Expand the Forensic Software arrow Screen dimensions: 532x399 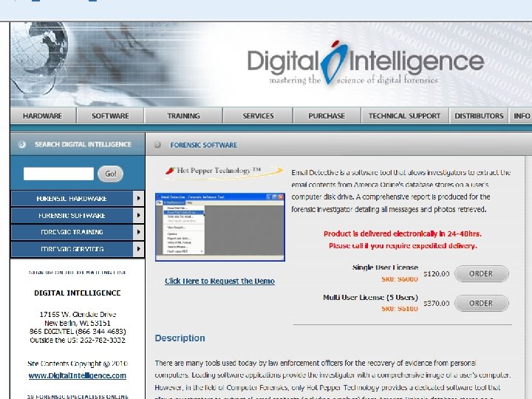point(138,216)
